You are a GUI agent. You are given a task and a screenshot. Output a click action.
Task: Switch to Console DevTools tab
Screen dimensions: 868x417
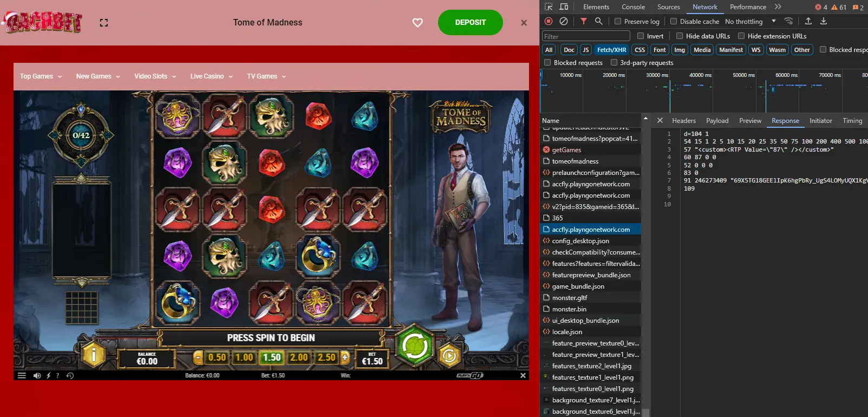(x=633, y=7)
